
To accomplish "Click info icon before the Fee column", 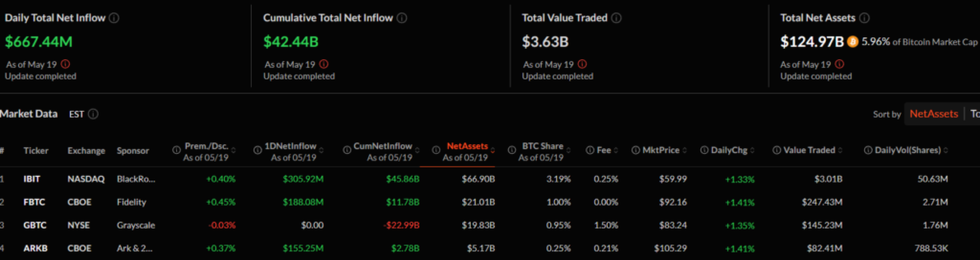I will (590, 150).
